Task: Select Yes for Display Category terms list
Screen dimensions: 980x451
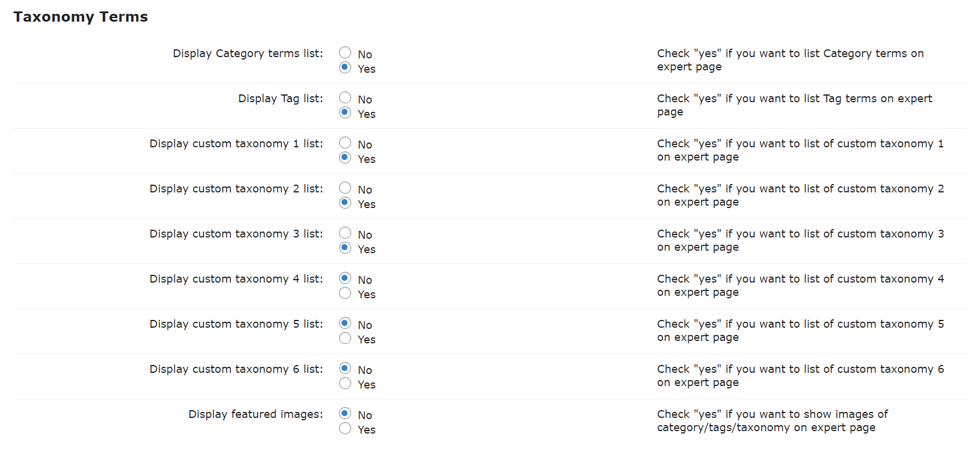Action: pos(345,67)
